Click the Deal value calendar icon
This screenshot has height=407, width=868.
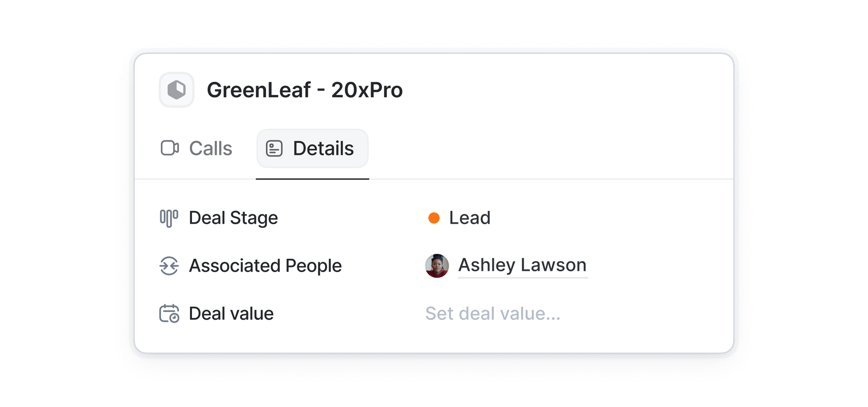pos(169,313)
